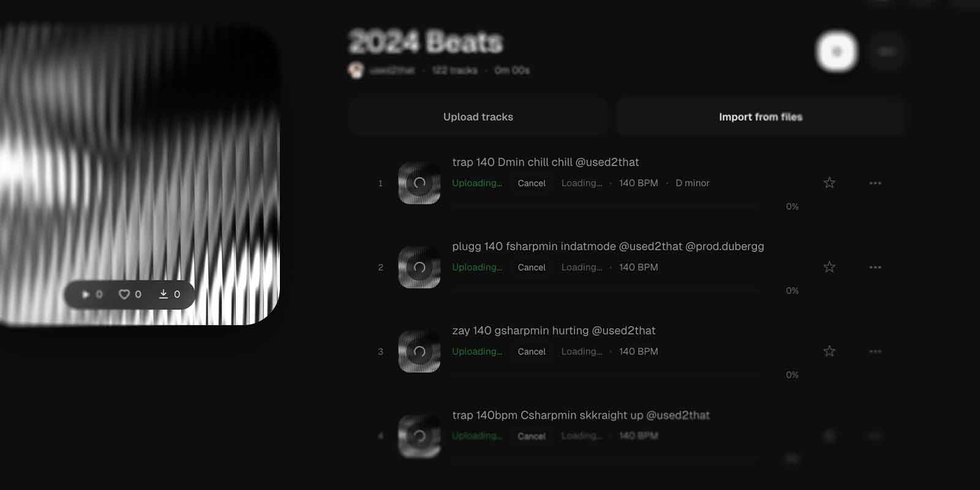Switch to Upload tracks tab
The image size is (980, 490).
[478, 116]
